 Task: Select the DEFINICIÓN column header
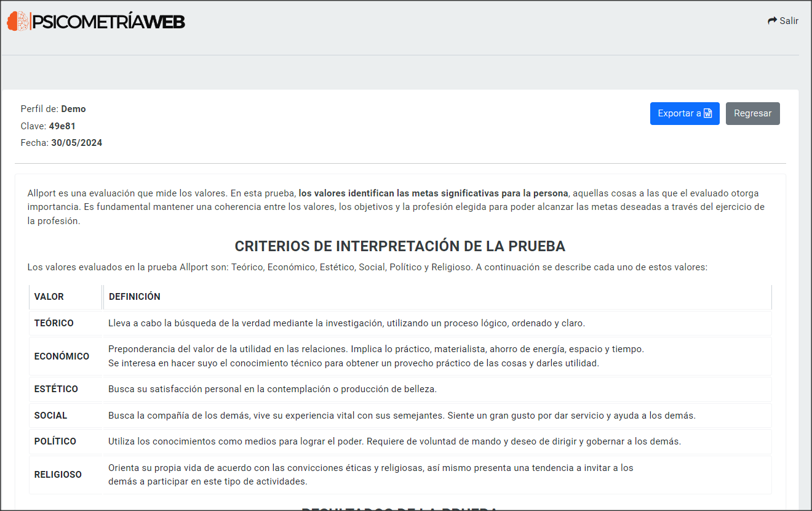135,297
